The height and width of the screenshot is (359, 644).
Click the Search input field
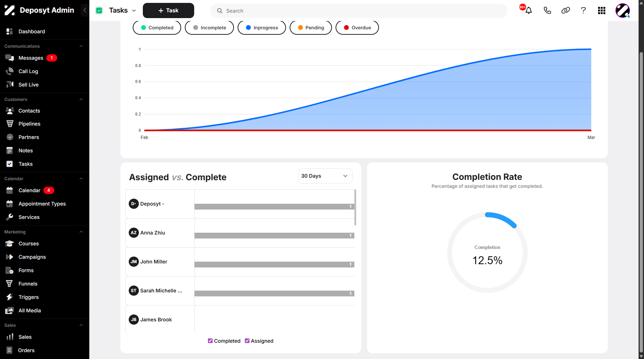point(359,11)
